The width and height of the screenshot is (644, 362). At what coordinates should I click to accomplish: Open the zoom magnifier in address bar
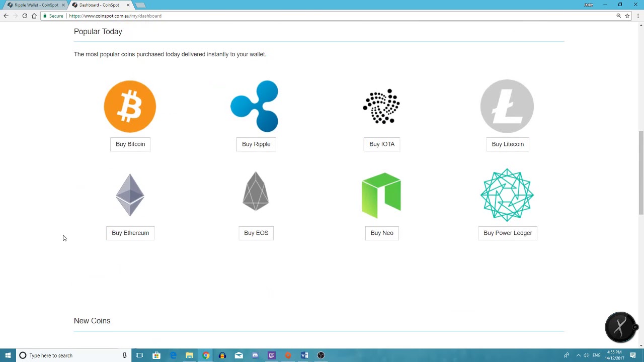tap(618, 16)
